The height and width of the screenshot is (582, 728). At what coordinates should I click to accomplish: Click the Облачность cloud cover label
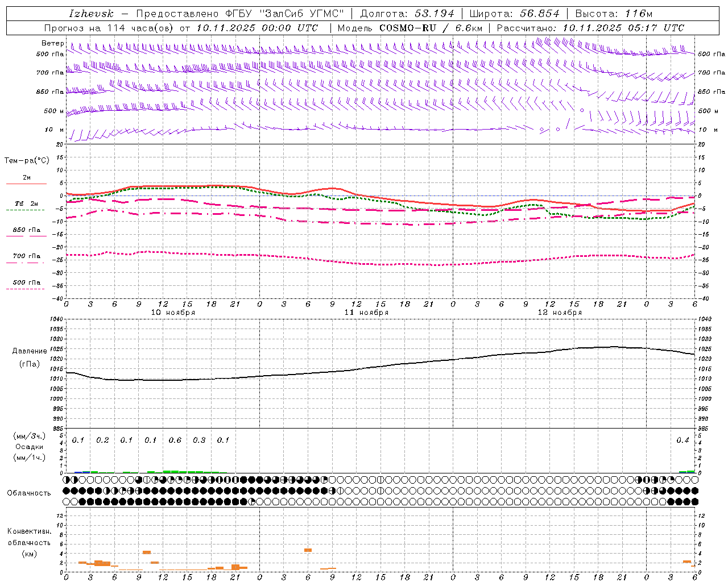click(x=29, y=493)
